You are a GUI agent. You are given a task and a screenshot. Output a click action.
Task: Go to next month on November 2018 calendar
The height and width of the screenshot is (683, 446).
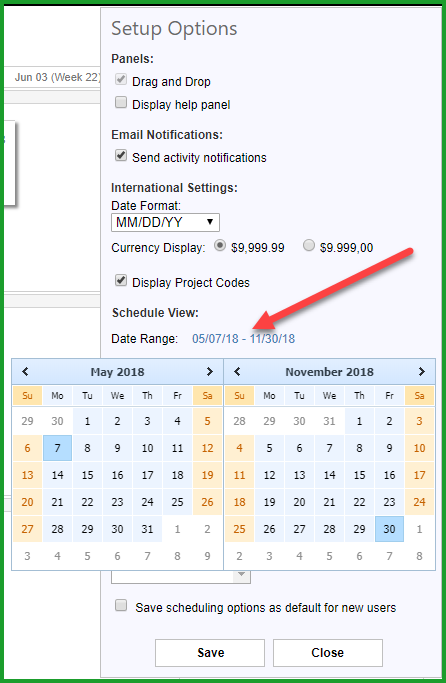422,372
